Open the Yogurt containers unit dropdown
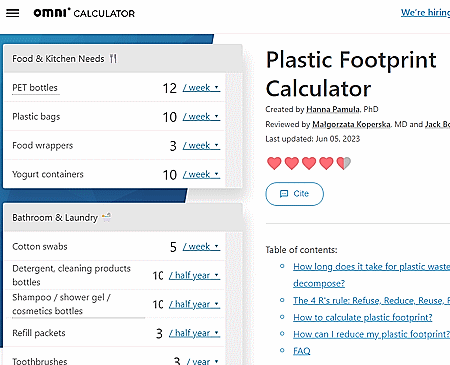Screen dimensions: 450x365 pos(201,175)
